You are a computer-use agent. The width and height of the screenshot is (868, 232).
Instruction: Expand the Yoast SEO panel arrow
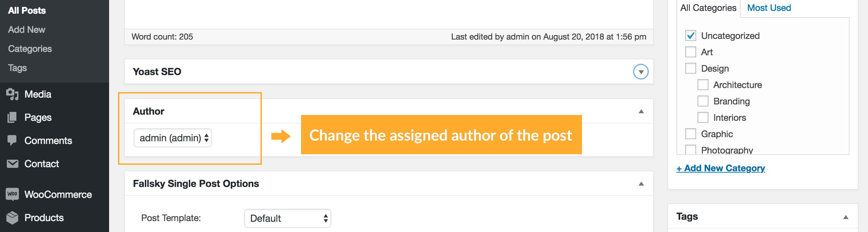click(641, 72)
